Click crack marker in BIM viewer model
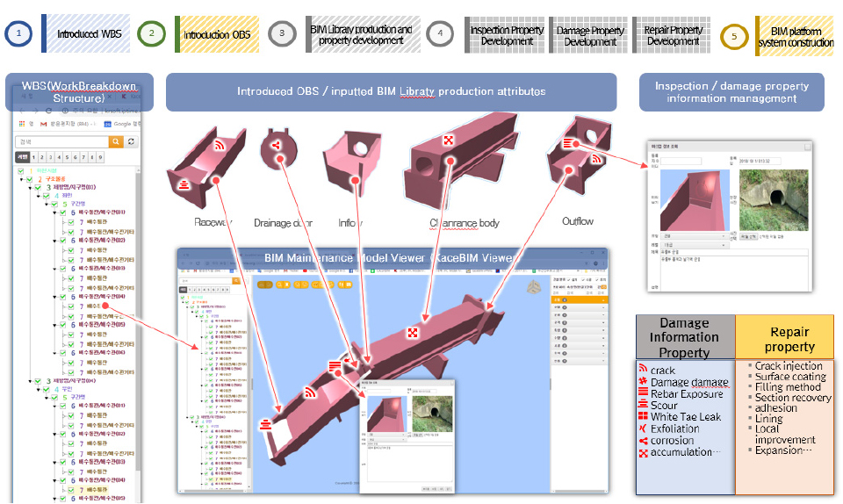This screenshot has height=504, width=843. click(310, 392)
